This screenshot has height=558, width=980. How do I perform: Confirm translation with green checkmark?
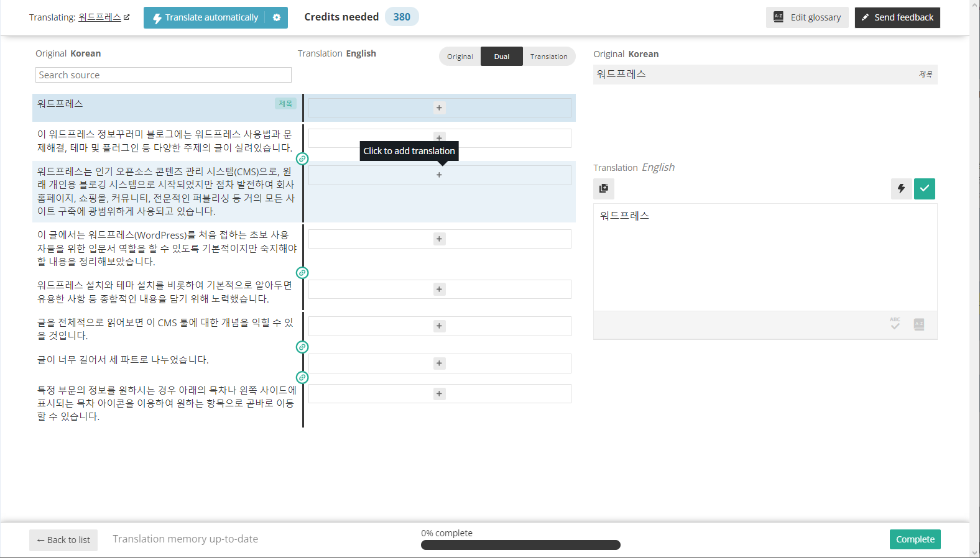click(x=925, y=188)
